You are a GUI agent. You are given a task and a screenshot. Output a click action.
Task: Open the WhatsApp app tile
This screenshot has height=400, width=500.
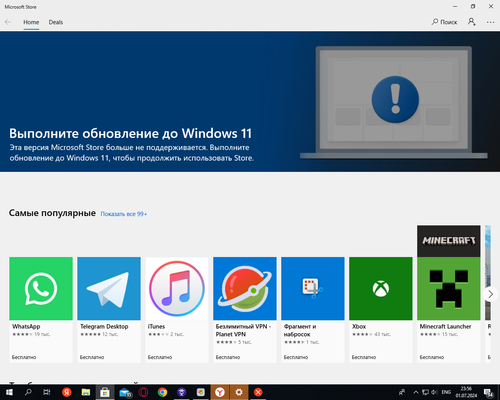click(x=41, y=309)
